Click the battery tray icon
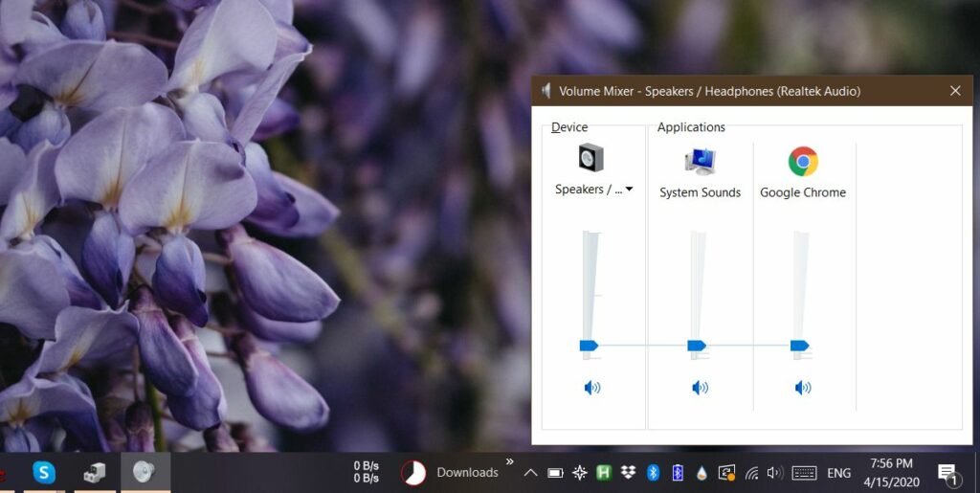The image size is (980, 493). click(x=555, y=473)
